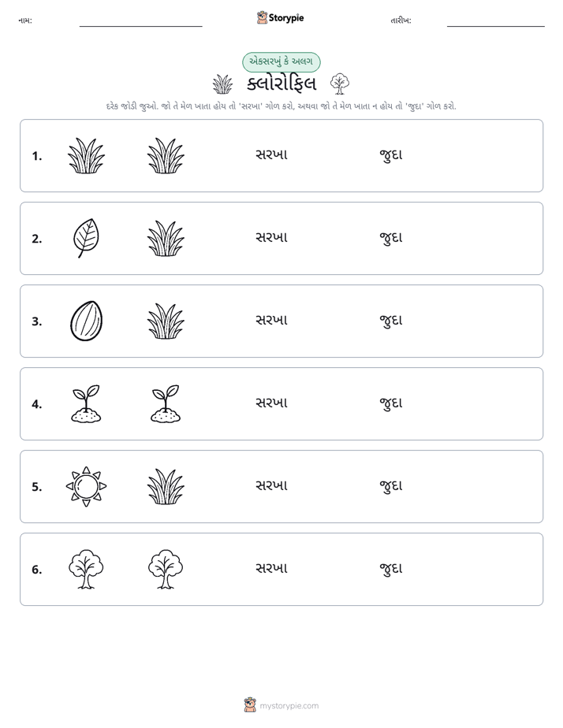This screenshot has width=563, height=728.
Task: Select 'જુદા' answer in row 5
Action: coord(391,485)
